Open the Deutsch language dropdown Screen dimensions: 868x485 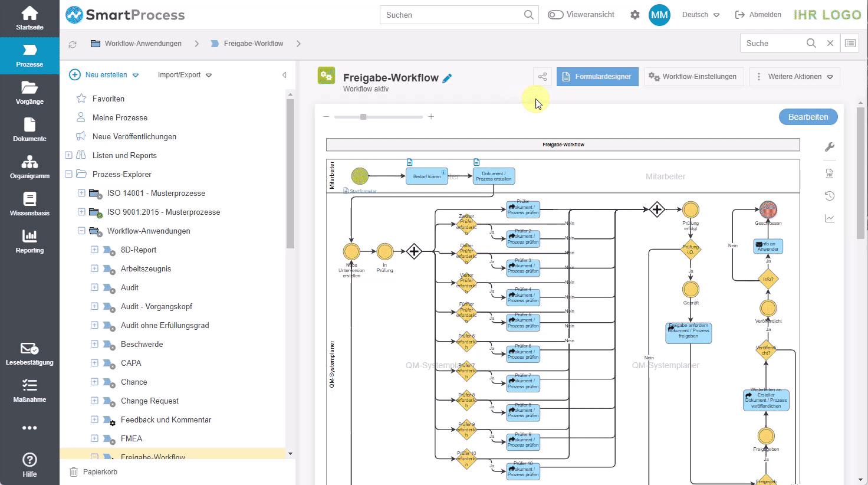701,15
